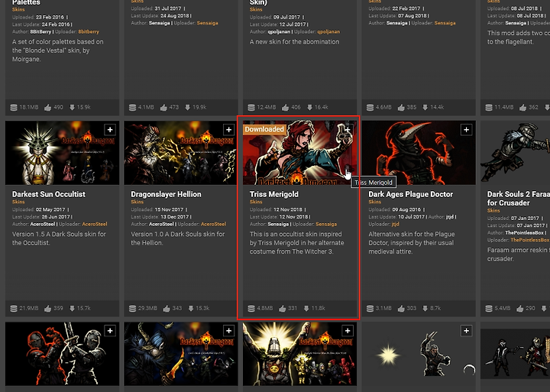Click 'Uploaded: 15 Nov 2017' date text

pos(157,209)
